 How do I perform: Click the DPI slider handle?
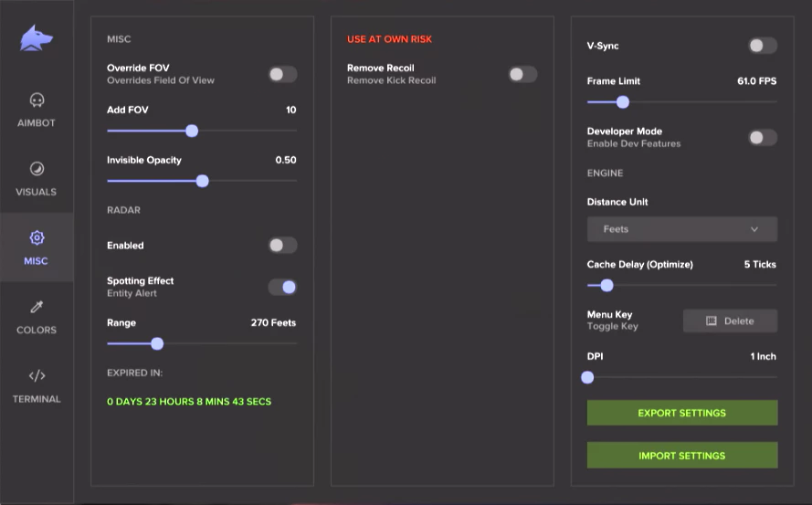tap(587, 377)
